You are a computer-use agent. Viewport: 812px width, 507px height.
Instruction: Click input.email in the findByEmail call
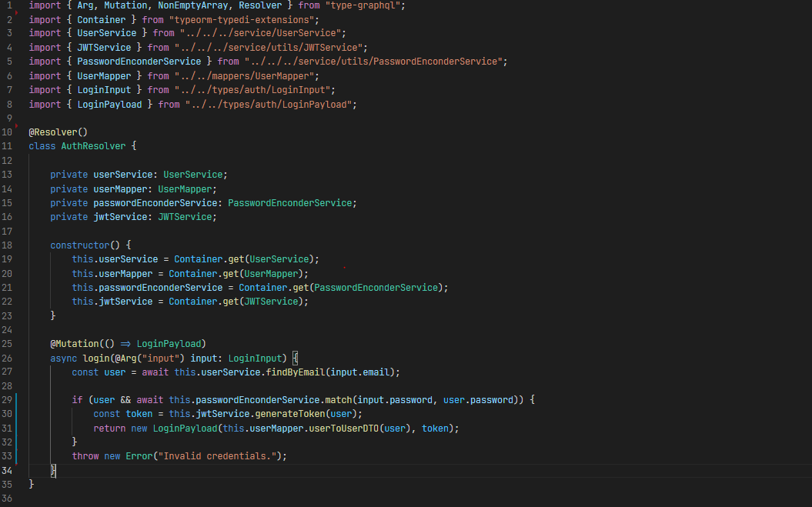[360, 372]
